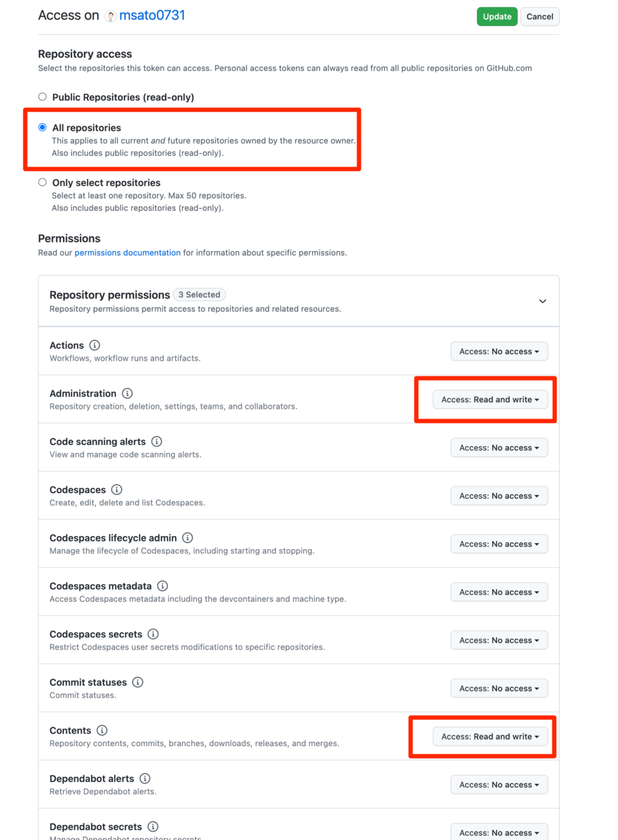618x840 pixels.
Task: Select the Public Repositories read-only option
Action: click(x=42, y=96)
